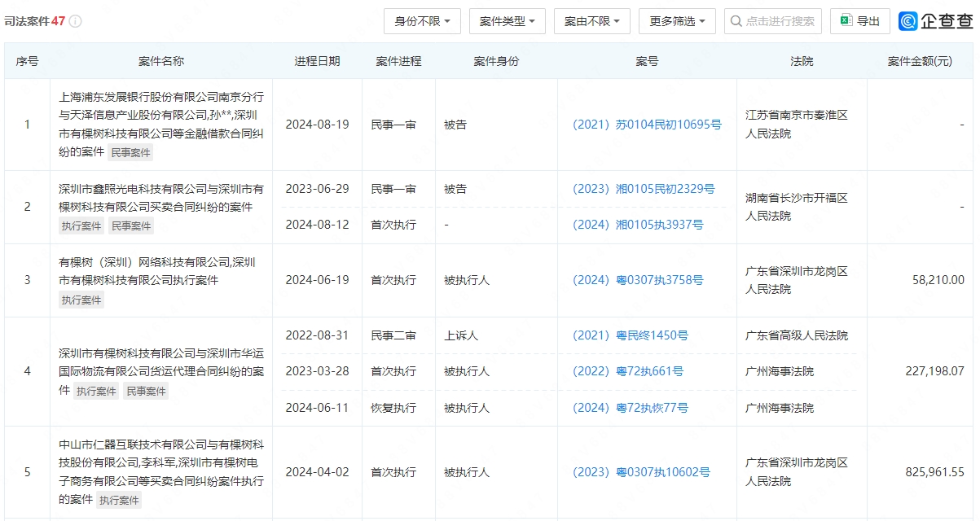Click the date 2024-06-19
This screenshot has height=521, width=980.
[317, 280]
